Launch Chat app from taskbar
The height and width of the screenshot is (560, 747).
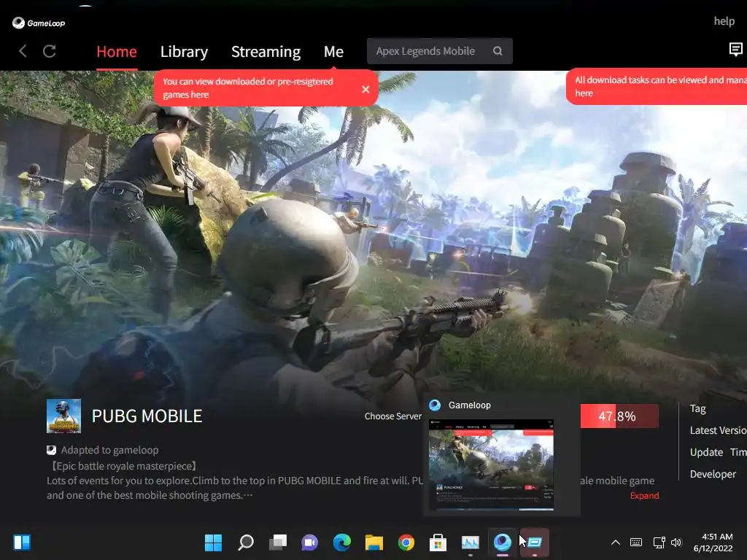[x=309, y=542]
